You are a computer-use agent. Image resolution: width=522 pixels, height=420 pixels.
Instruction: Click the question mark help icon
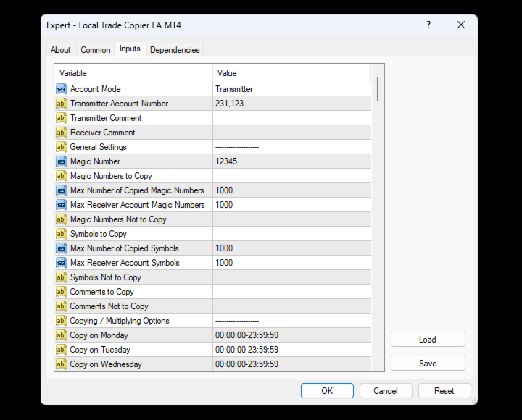point(428,25)
